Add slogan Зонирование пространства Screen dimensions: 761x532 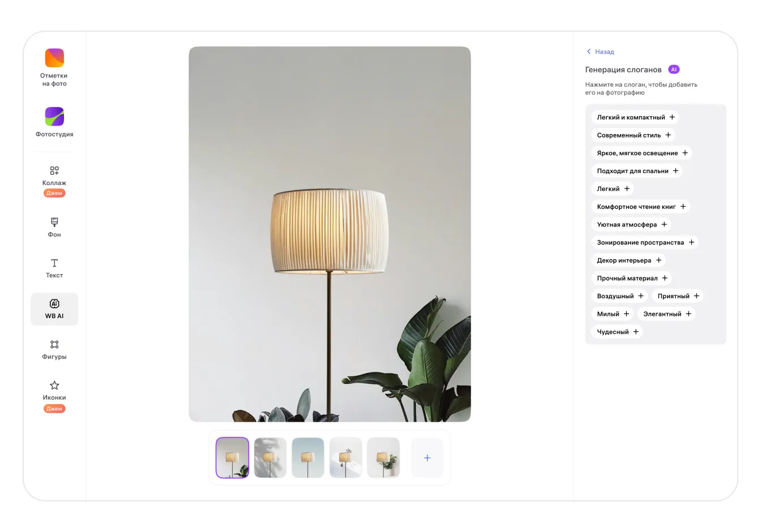pos(644,242)
